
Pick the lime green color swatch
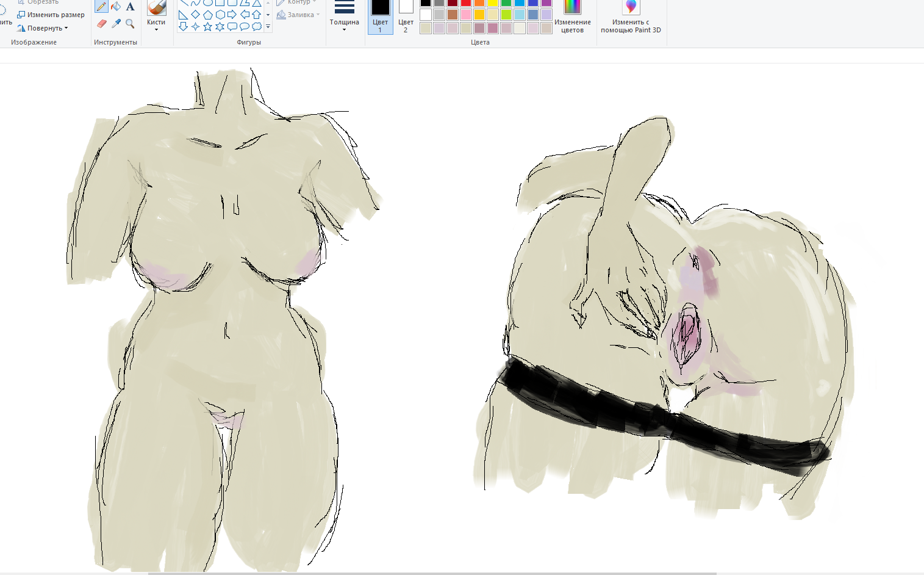[506, 15]
